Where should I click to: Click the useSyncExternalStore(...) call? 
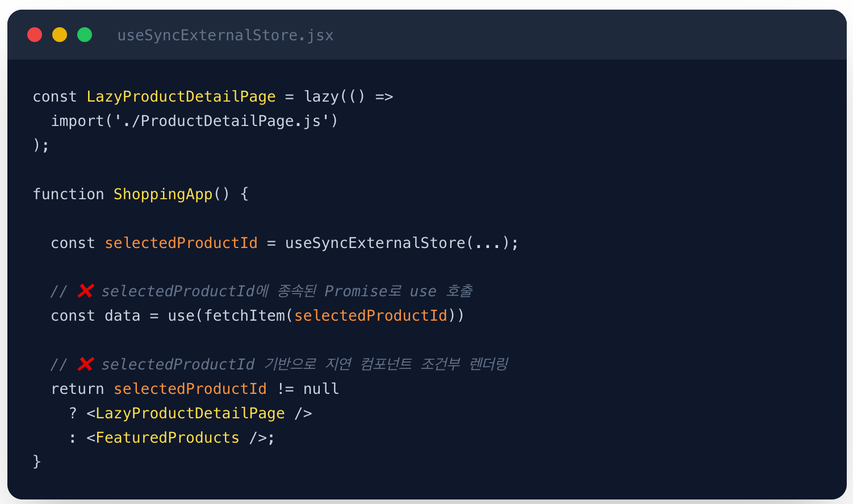397,243
